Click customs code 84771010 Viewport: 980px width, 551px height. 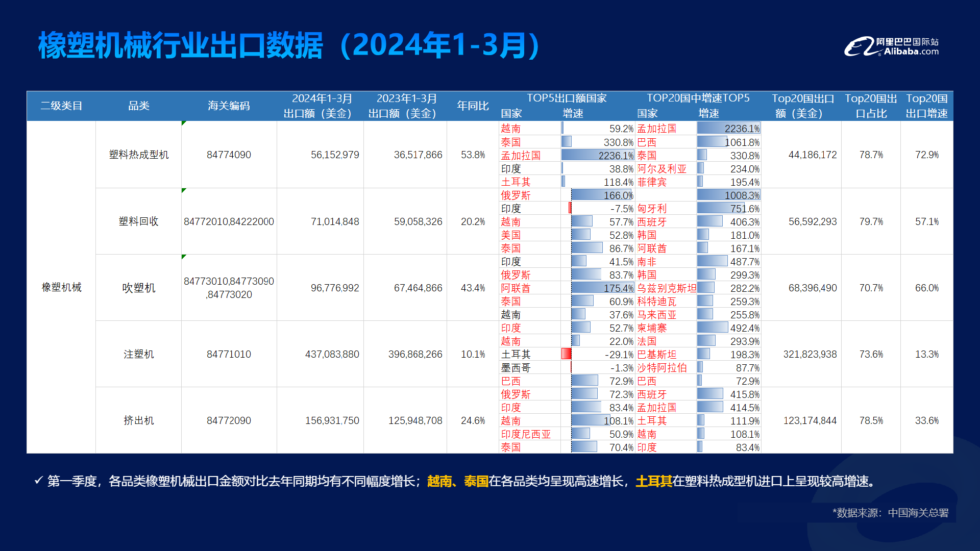pyautogui.click(x=229, y=354)
